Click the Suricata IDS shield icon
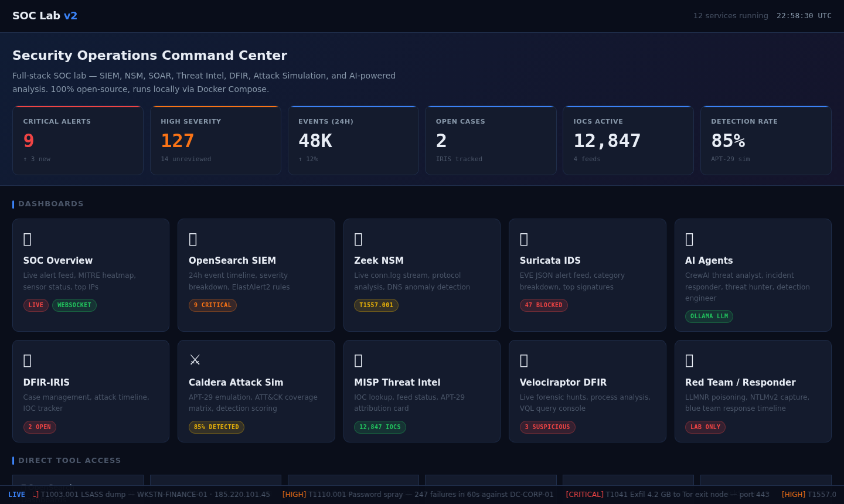844x504 pixels. click(x=523, y=239)
